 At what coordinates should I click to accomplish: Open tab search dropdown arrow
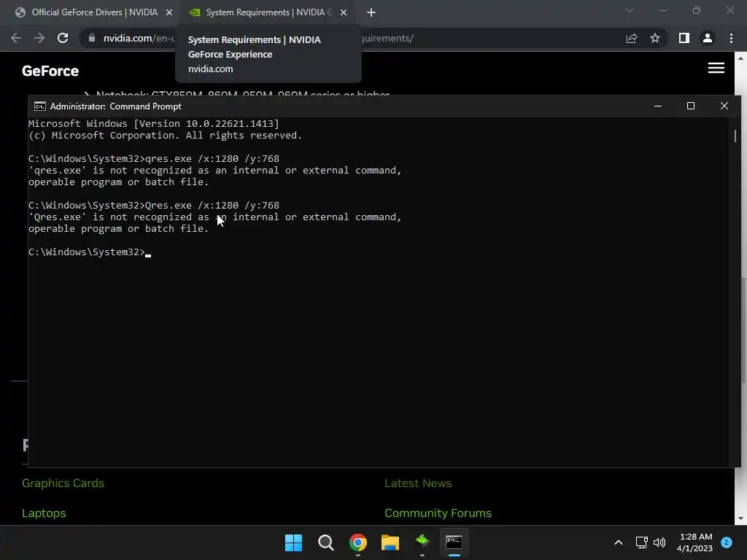coord(630,10)
